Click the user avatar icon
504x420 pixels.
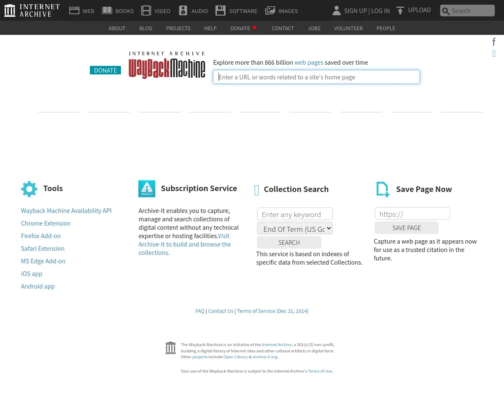click(336, 10)
